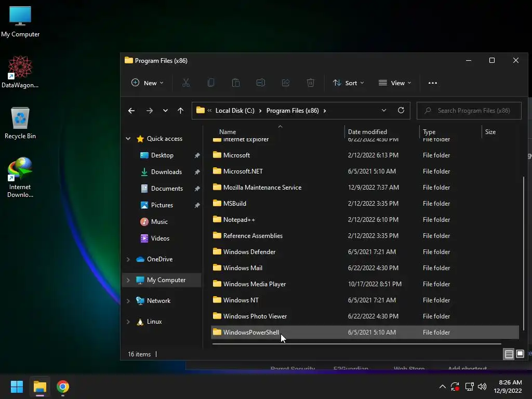Refresh the Program Files (x86) listing
The image size is (532, 399).
click(401, 110)
